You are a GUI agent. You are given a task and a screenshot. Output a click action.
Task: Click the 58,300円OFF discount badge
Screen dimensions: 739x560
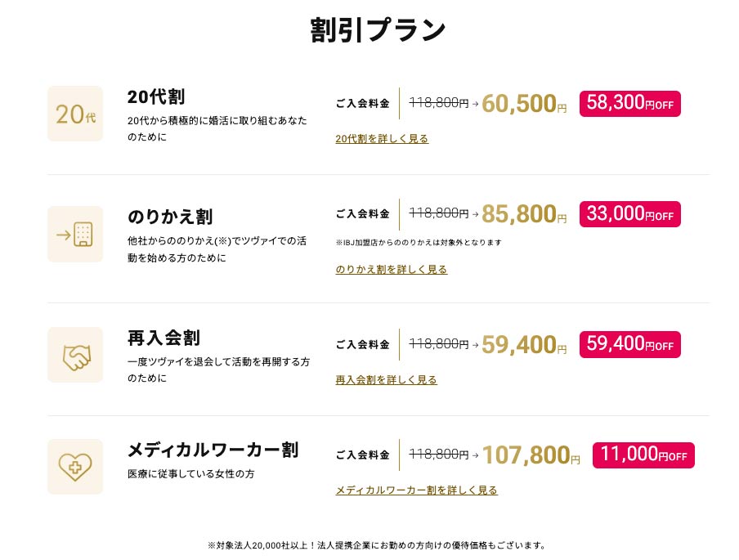[629, 103]
